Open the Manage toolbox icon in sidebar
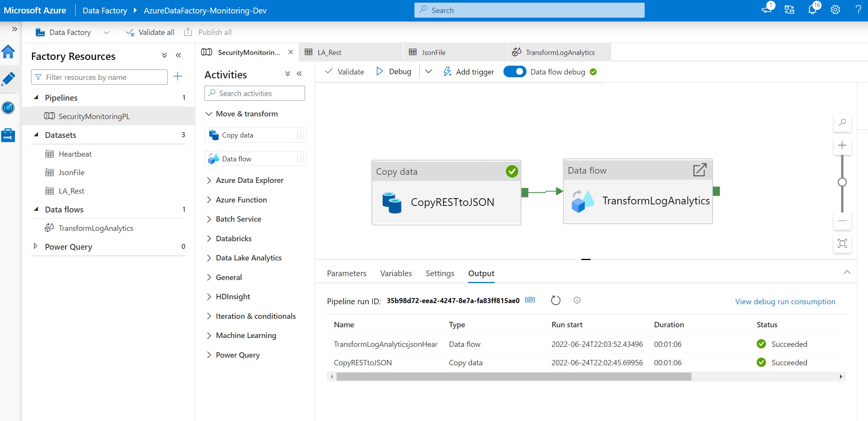This screenshot has height=421, width=868. tap(8, 135)
